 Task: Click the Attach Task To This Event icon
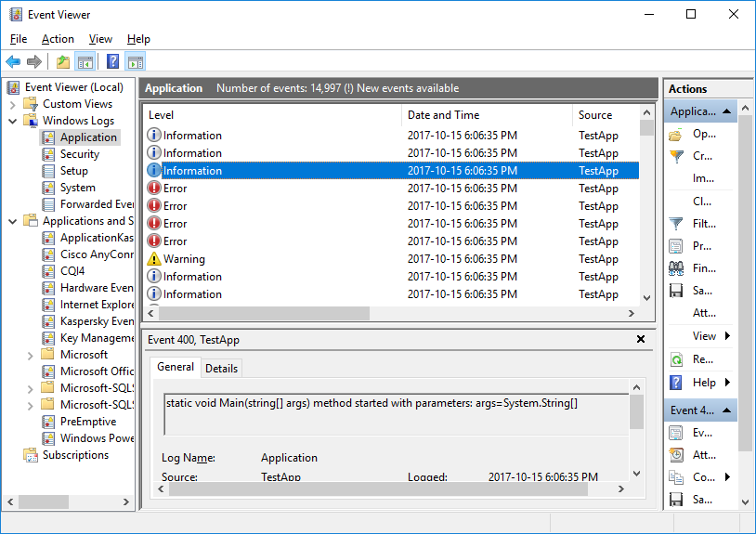(x=676, y=455)
